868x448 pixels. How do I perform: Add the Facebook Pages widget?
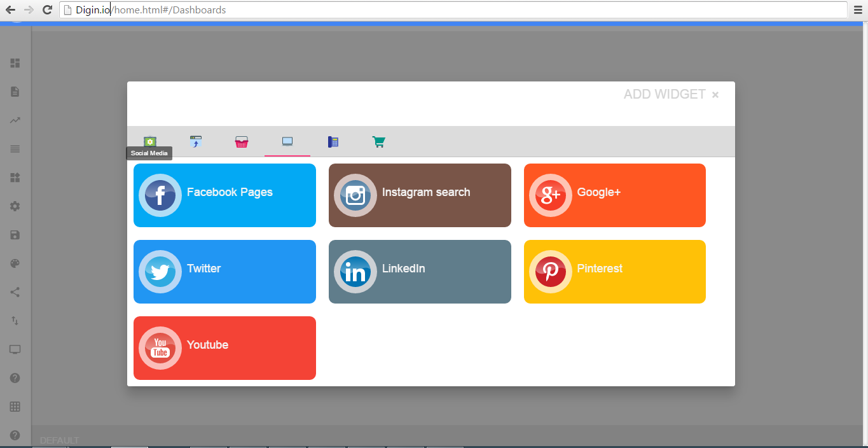(x=224, y=195)
